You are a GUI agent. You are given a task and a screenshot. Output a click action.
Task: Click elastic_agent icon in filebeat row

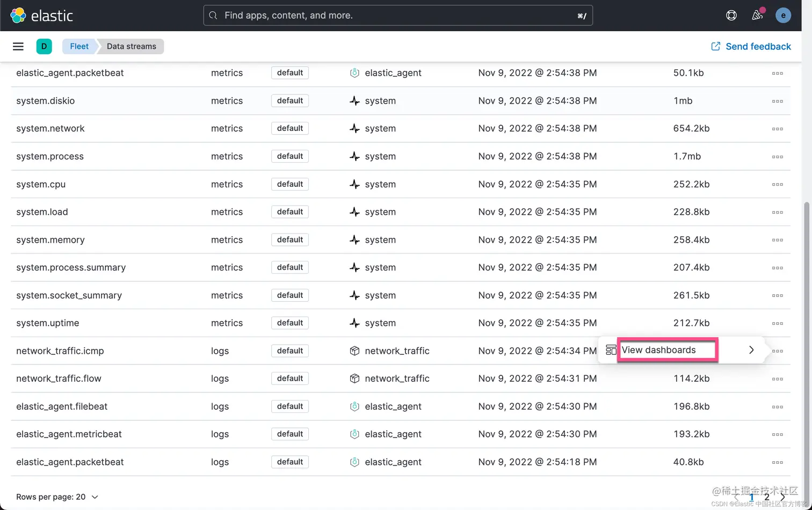pos(354,406)
